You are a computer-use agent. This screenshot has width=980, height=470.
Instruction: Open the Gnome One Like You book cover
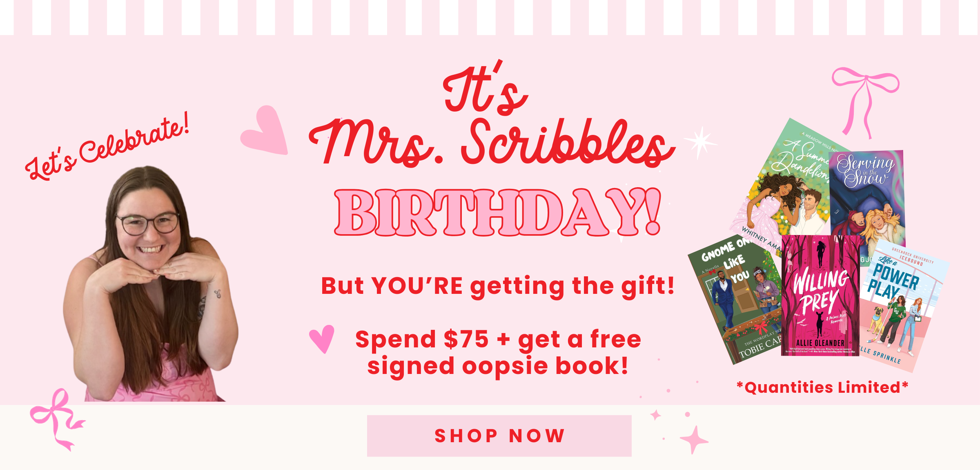[735, 300]
